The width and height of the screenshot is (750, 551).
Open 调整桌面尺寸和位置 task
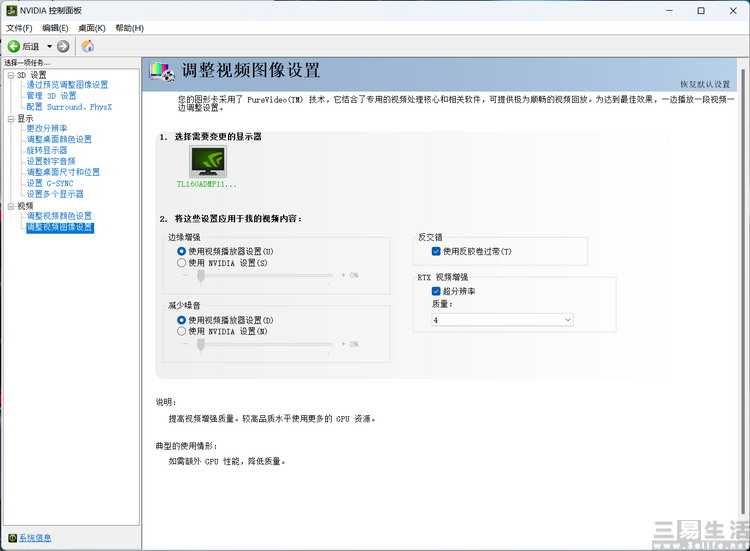click(x=63, y=172)
